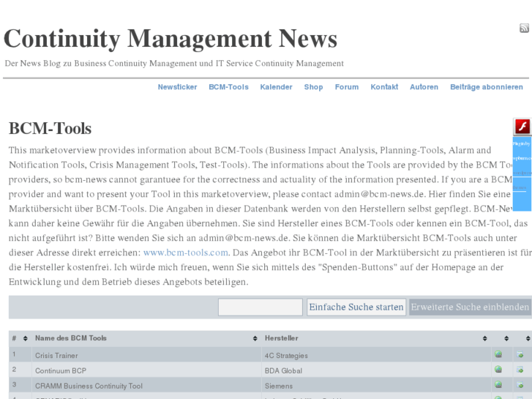The height and width of the screenshot is (399, 532).
Task: Open the Kontakt menu item
Action: pos(384,87)
